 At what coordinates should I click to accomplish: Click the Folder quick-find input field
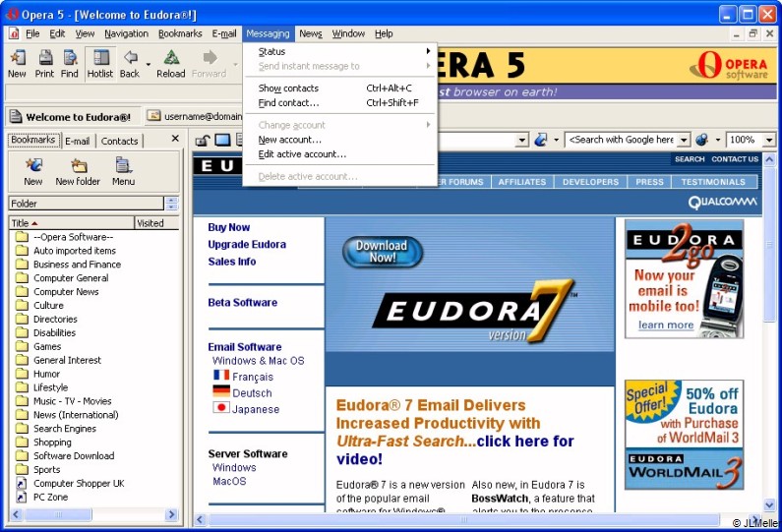[87, 203]
